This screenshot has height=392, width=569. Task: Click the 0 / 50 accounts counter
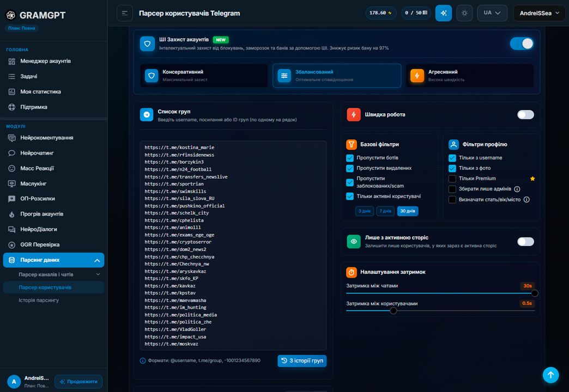[416, 13]
